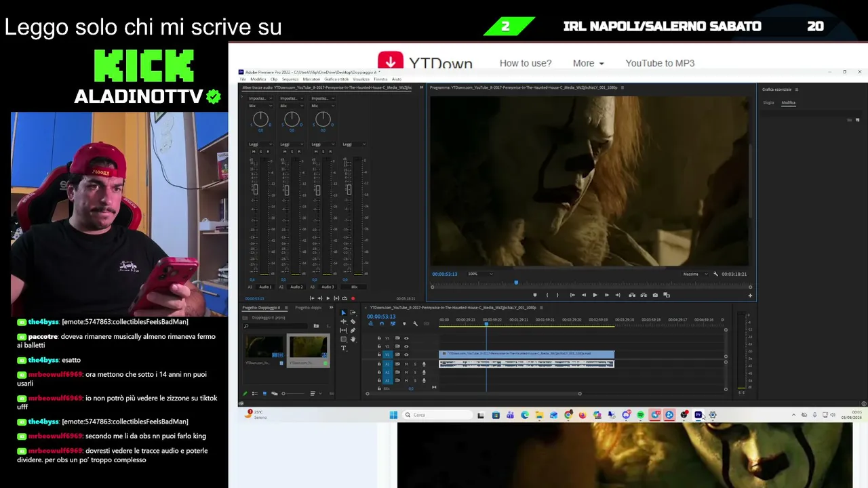Toggle visibility eye for track V3
This screenshot has height=488, width=868.
[x=406, y=338]
